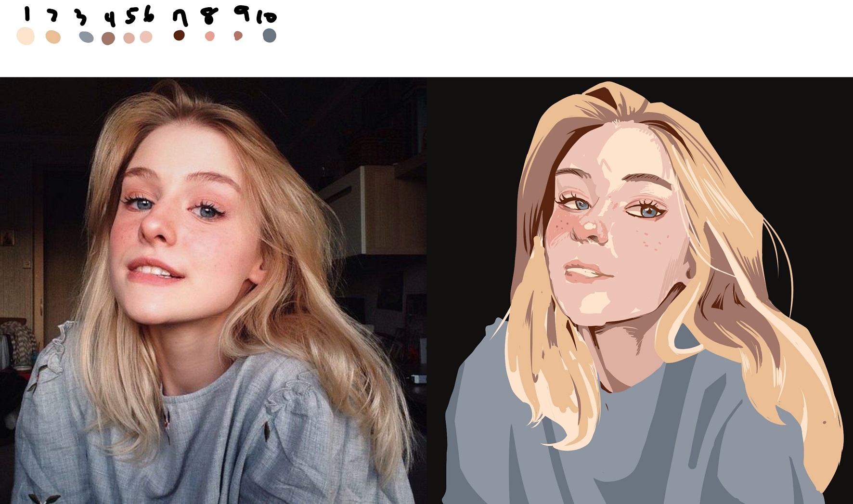Pick the golden tan swatch under number 2

coord(53,37)
